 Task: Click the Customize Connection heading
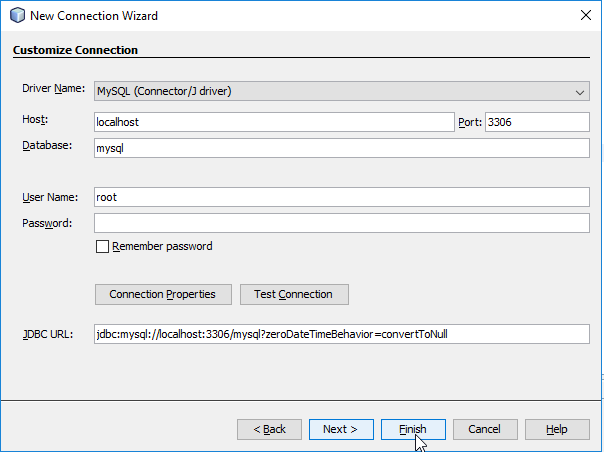(75, 50)
